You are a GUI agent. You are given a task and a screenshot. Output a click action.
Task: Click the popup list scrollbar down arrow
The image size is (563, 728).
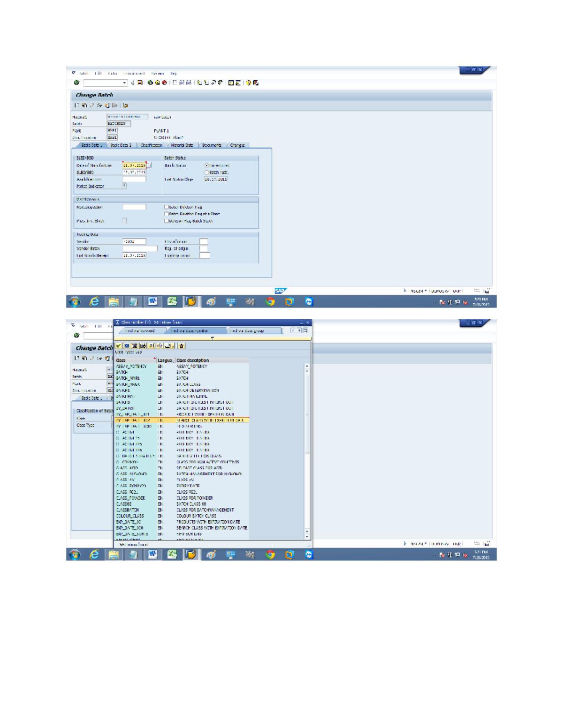tap(307, 537)
